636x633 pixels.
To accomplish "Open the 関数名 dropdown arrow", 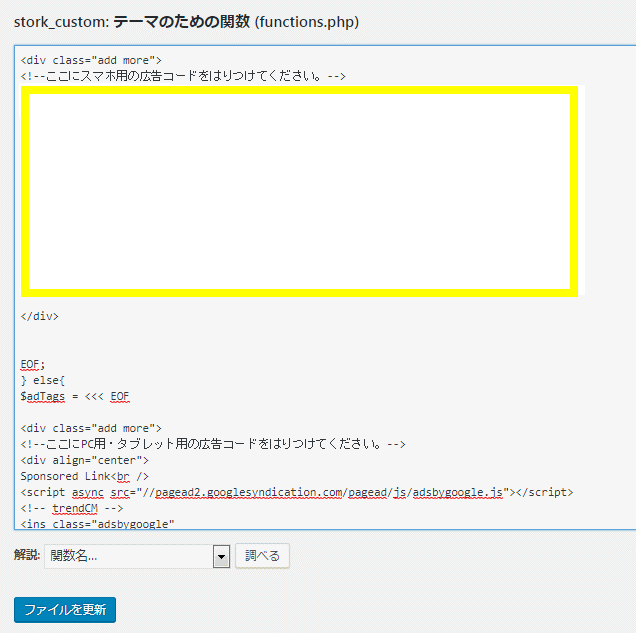I will click(221, 556).
